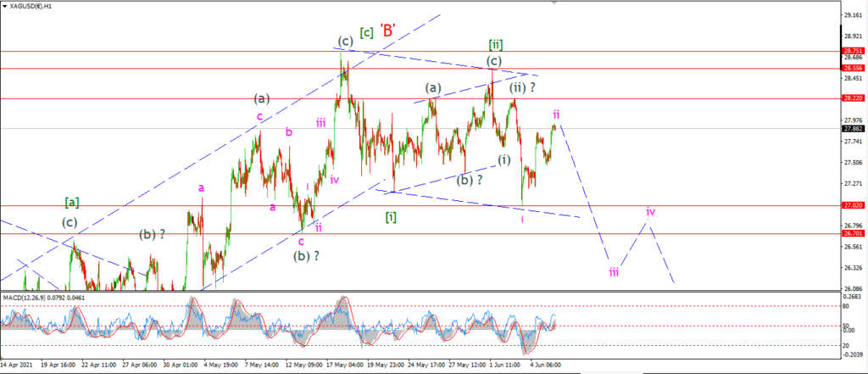
Task: Select the green [a] wave label
Action: click(72, 203)
